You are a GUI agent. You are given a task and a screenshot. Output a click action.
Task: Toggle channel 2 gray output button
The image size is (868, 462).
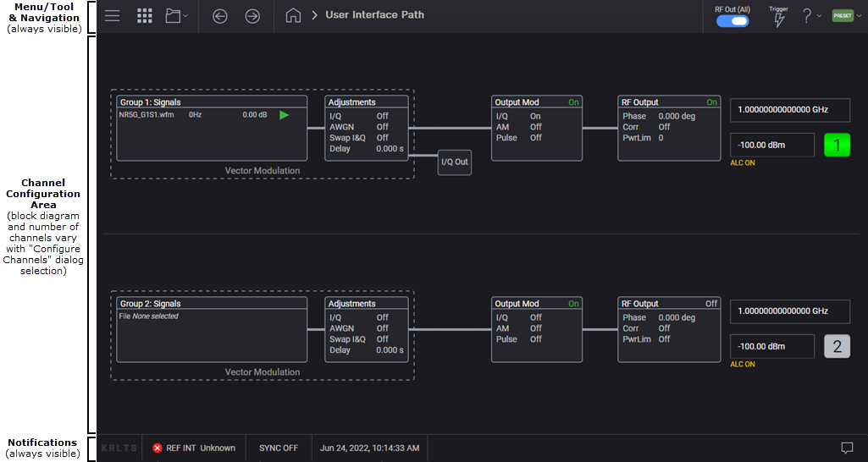tap(837, 347)
